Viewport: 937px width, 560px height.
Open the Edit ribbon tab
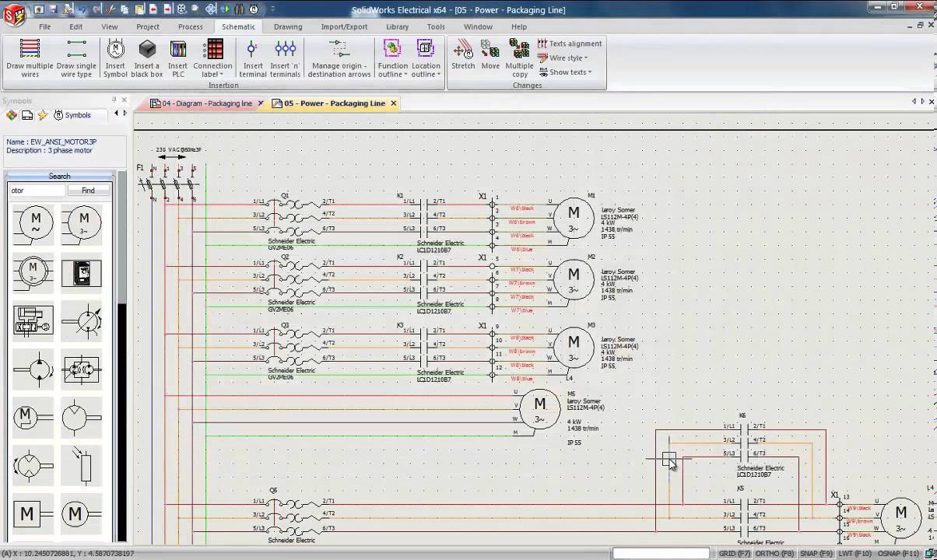[75, 26]
